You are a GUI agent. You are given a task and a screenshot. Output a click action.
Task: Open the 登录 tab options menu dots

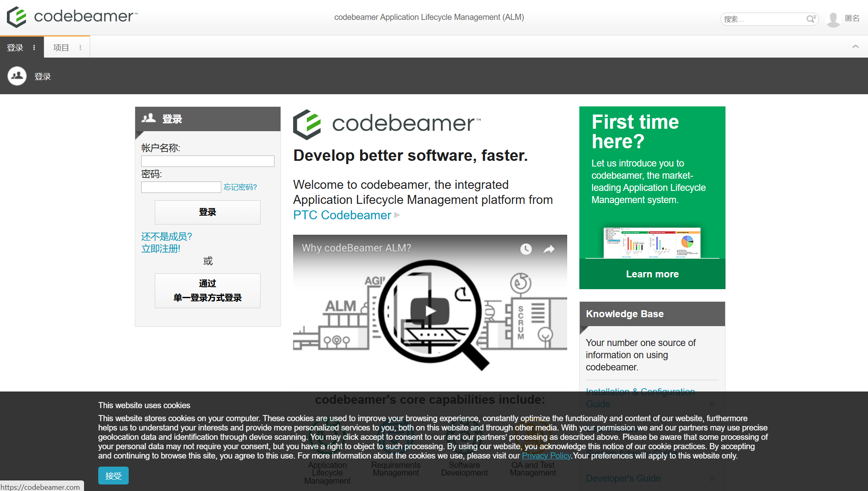[x=34, y=48]
